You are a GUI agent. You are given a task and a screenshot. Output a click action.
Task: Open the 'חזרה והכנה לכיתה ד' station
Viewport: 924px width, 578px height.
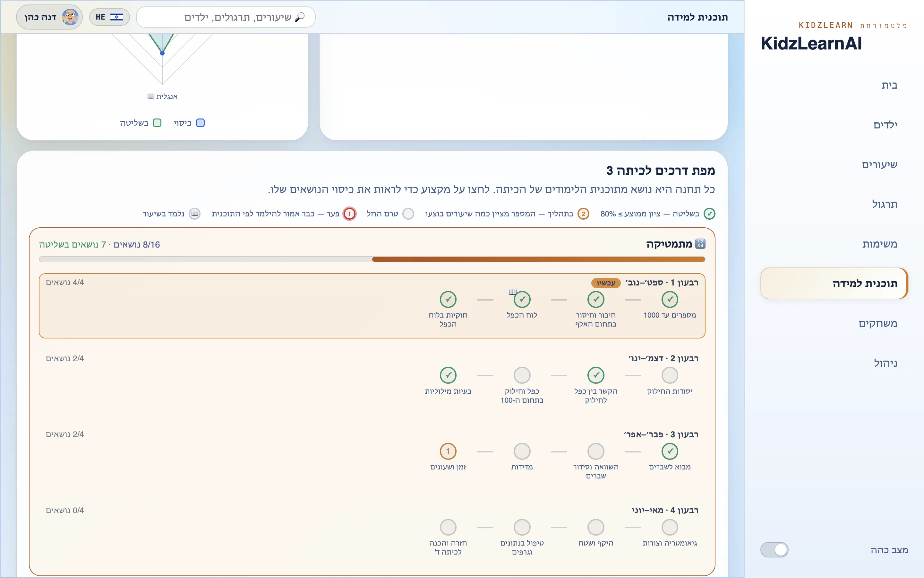pyautogui.click(x=448, y=528)
